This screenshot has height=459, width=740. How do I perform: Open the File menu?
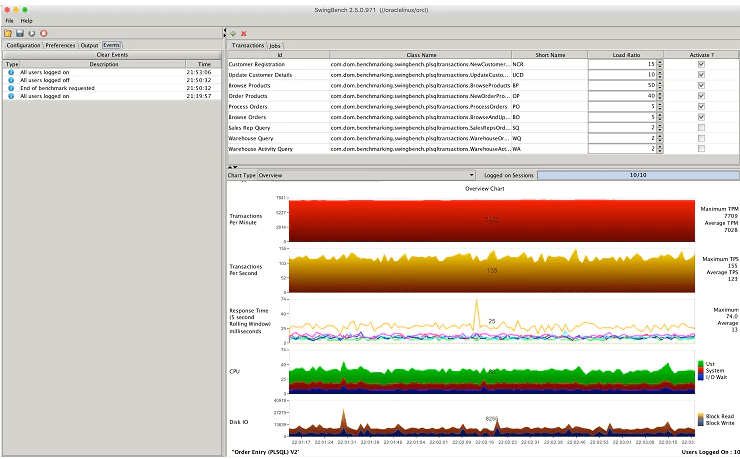pos(9,21)
